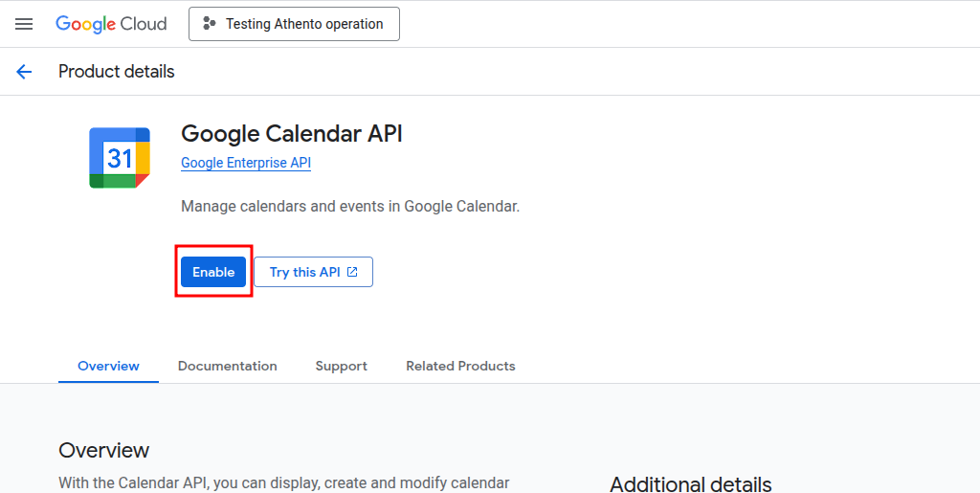Screen dimensions: 980x493
Task: Enable the Google Calendar API
Action: (213, 272)
